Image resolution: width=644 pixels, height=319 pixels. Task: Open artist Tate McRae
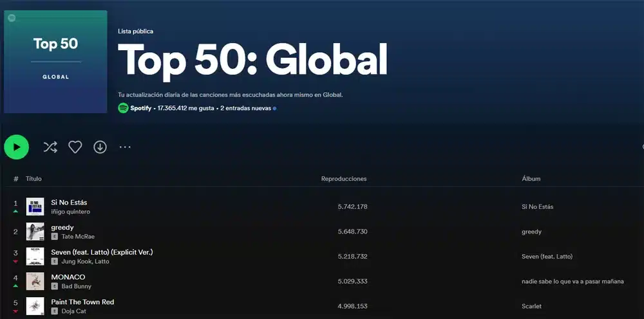pos(78,237)
